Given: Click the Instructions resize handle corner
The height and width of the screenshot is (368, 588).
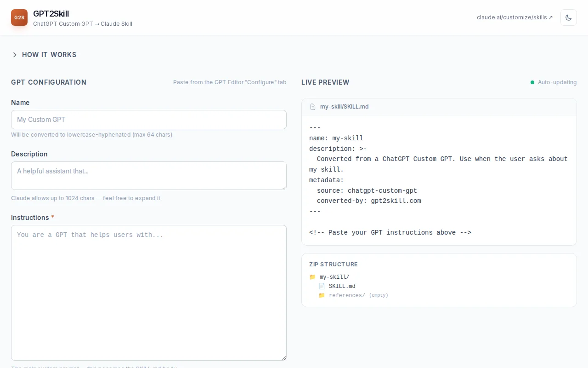Looking at the screenshot, I should tap(284, 358).
